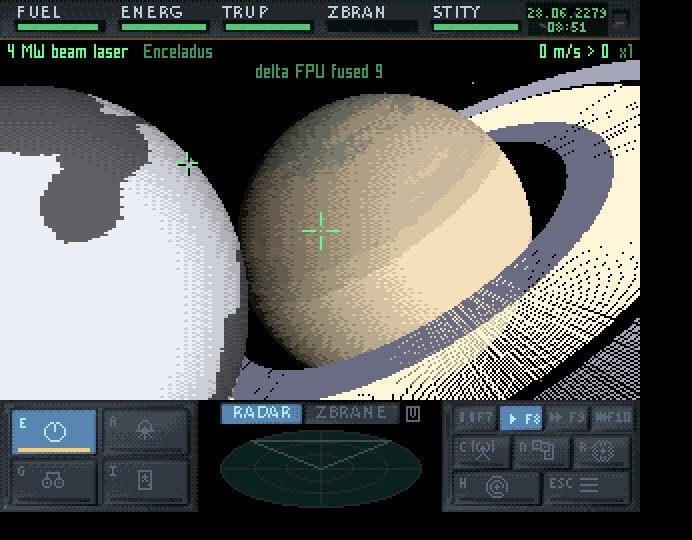The image size is (692, 540).
Task: Activate the autopilot button A
Action: pyautogui.click(x=146, y=431)
